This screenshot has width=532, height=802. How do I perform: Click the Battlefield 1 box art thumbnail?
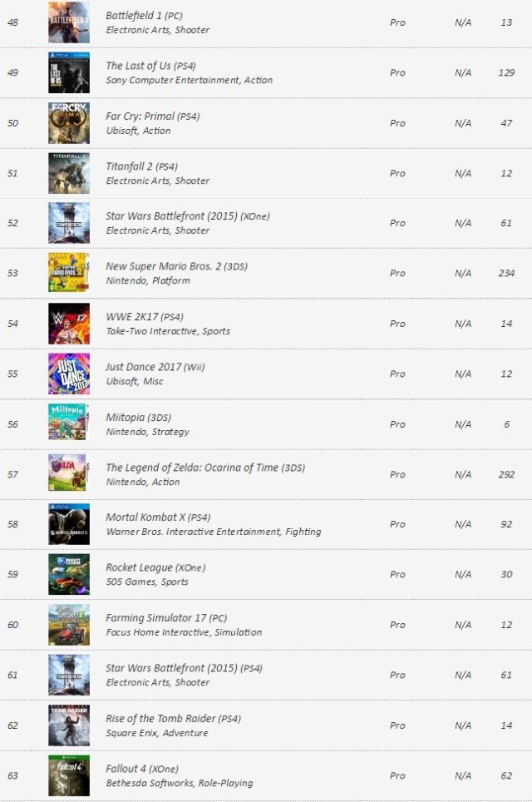point(69,22)
